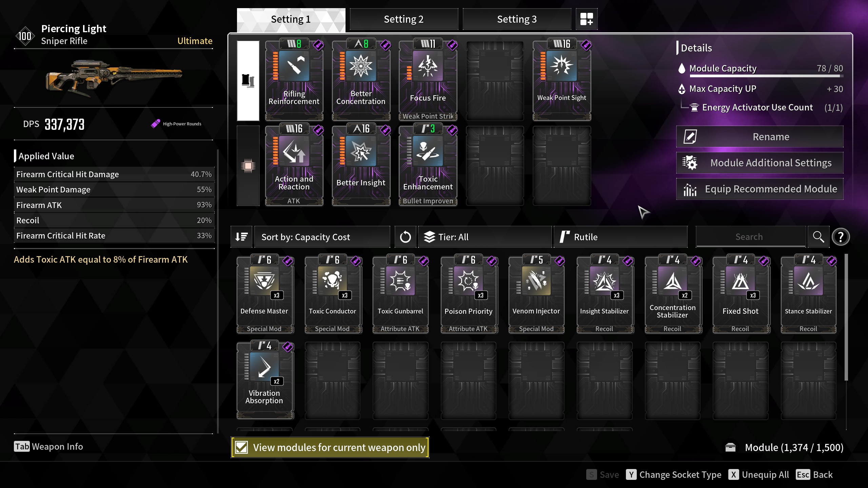The width and height of the screenshot is (868, 488).
Task: Toggle View modules for current weapon only
Action: coord(330,447)
